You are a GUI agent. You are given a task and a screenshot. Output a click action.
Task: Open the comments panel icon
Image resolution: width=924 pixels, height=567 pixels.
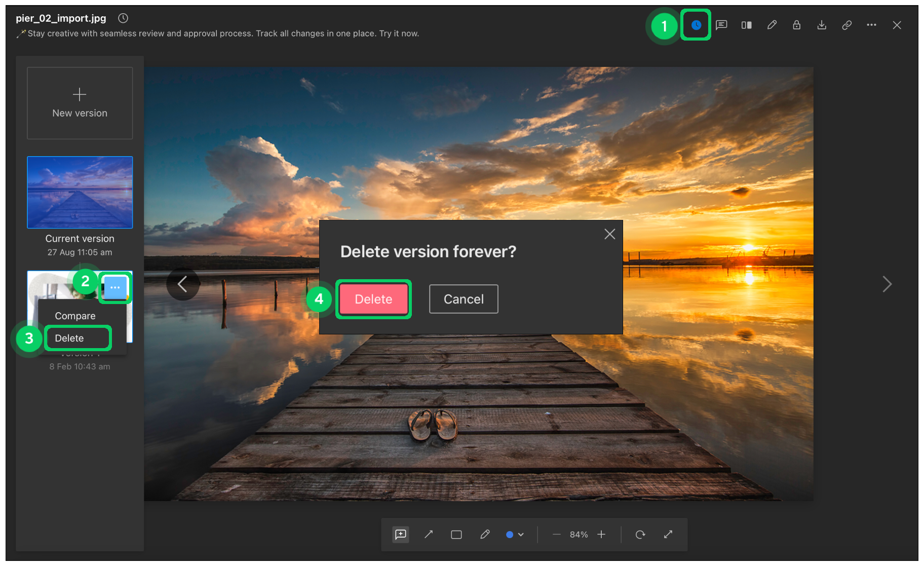tap(721, 25)
